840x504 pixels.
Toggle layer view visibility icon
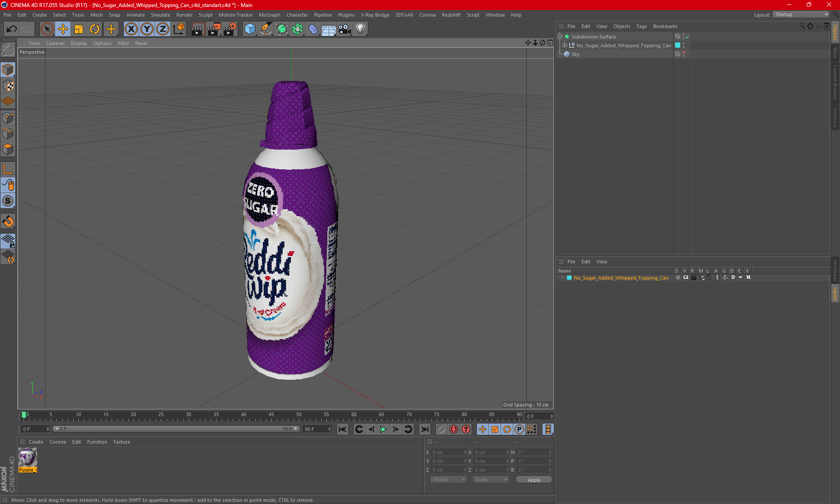[x=686, y=278]
